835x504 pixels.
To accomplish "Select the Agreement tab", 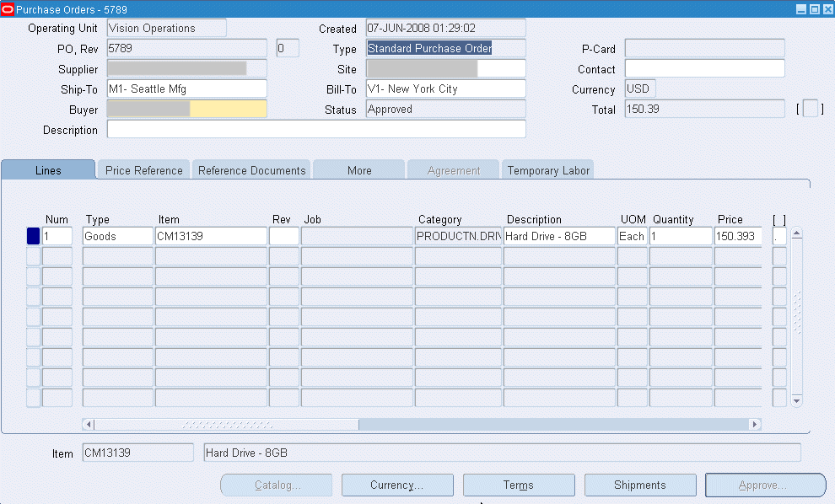I will 454,170.
